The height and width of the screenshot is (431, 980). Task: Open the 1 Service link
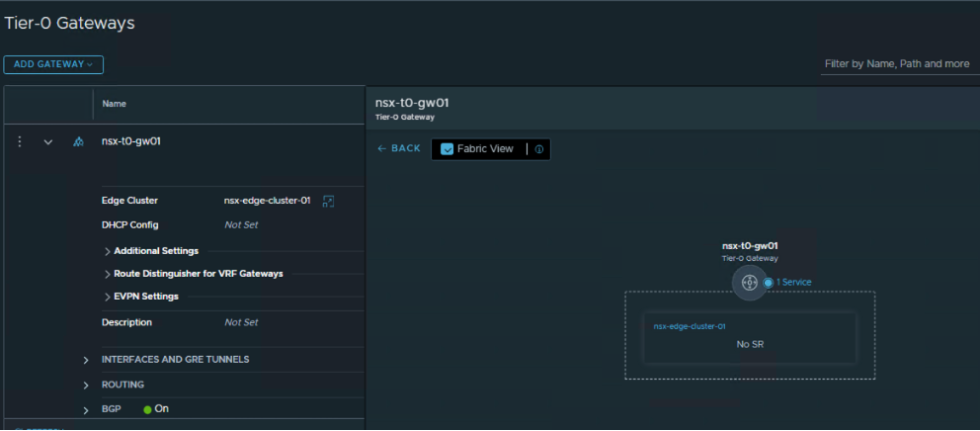coord(793,283)
